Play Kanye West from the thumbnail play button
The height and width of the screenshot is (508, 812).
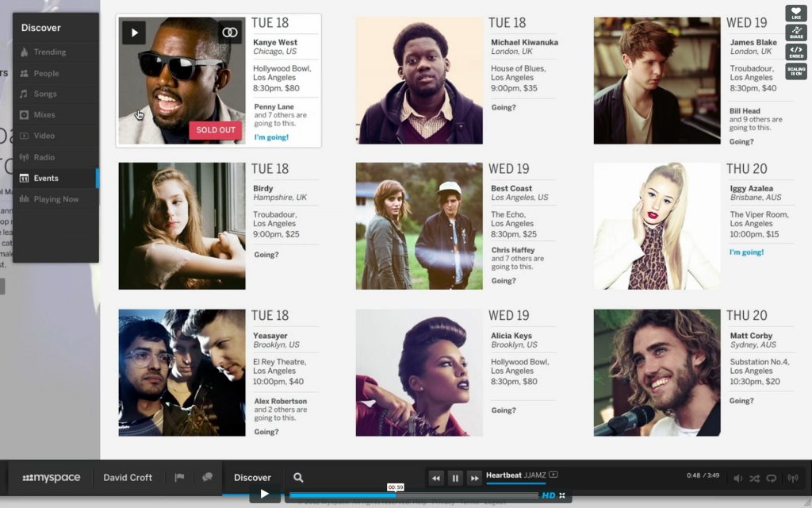click(134, 33)
